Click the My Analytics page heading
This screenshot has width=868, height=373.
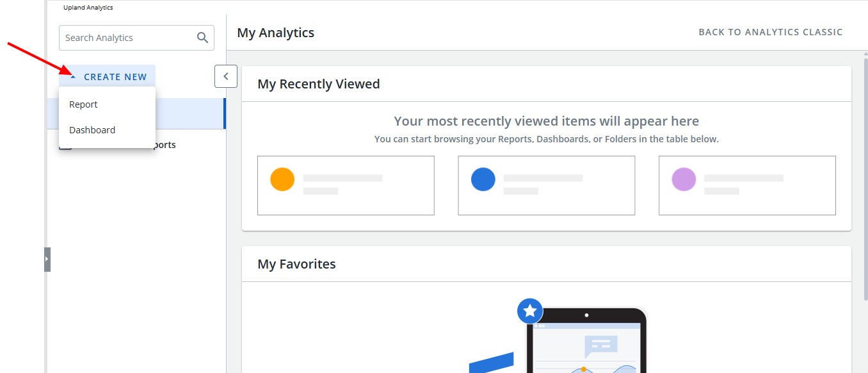275,33
